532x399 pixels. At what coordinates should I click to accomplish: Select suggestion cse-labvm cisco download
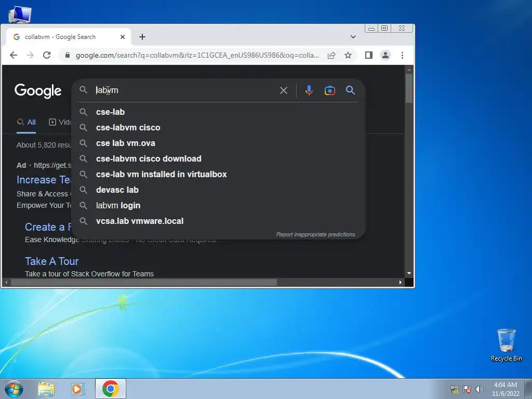[x=218, y=159]
